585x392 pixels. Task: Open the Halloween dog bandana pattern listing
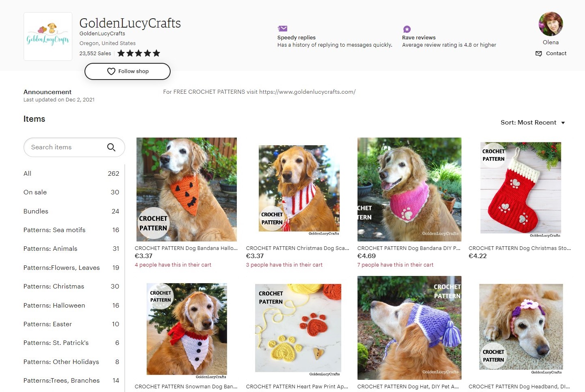click(186, 189)
